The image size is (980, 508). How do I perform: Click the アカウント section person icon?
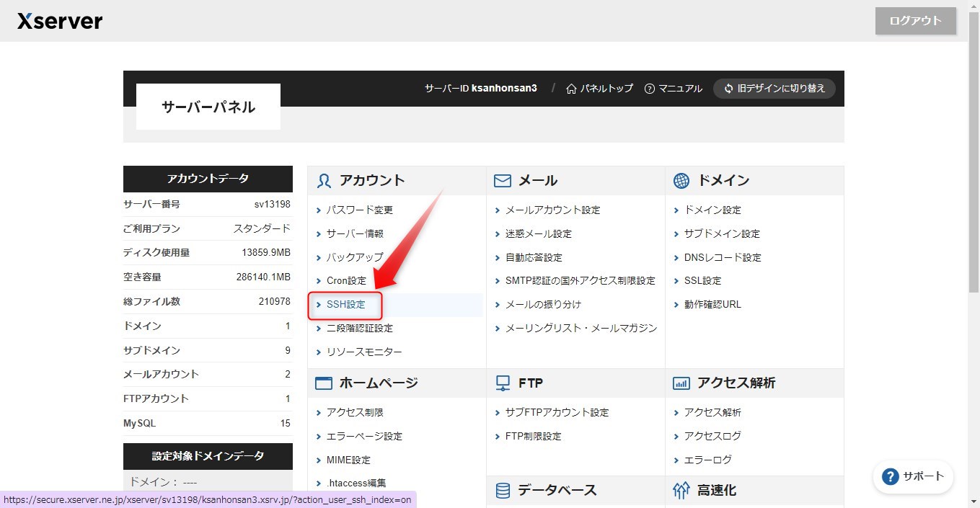click(323, 181)
